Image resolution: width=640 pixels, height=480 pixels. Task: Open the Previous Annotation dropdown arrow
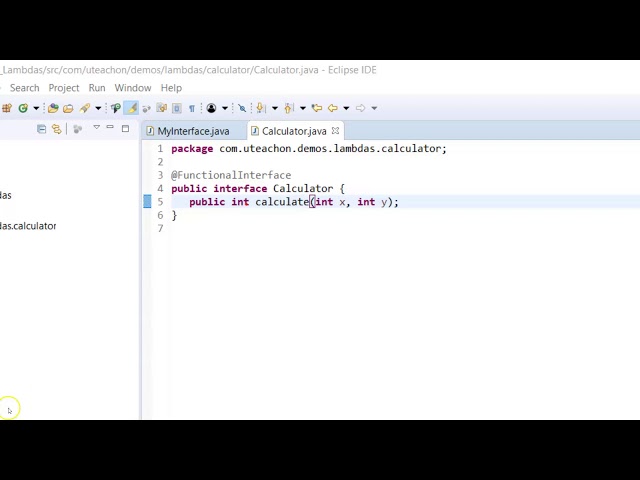click(303, 108)
